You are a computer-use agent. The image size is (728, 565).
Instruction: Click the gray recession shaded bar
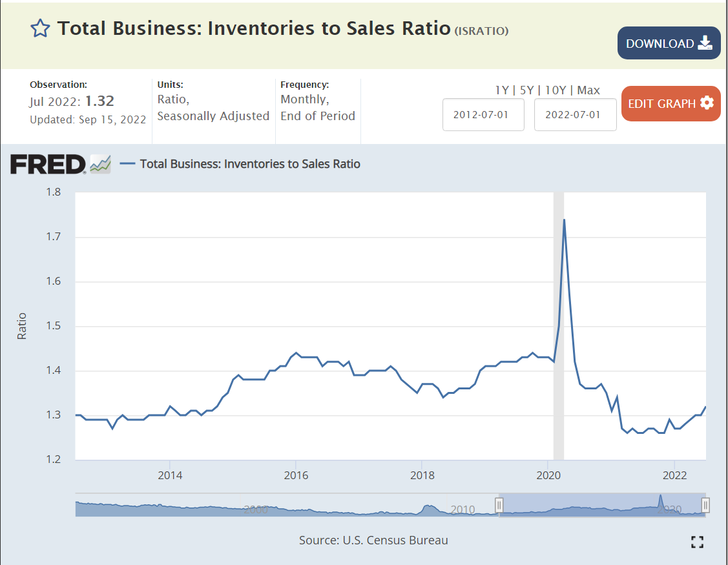(559, 291)
